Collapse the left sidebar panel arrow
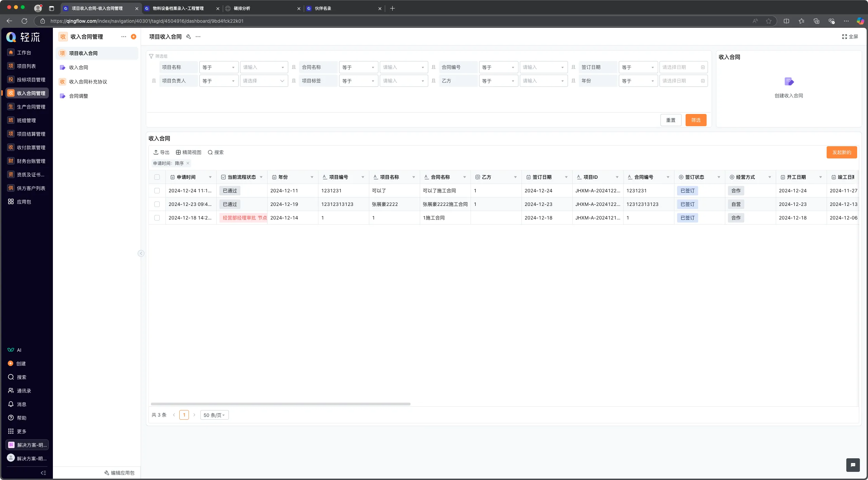The height and width of the screenshot is (480, 868). (x=141, y=253)
